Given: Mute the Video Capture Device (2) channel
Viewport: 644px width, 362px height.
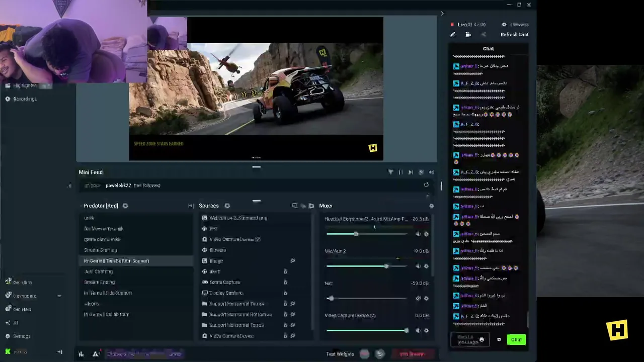Looking at the screenshot, I should click(418, 330).
